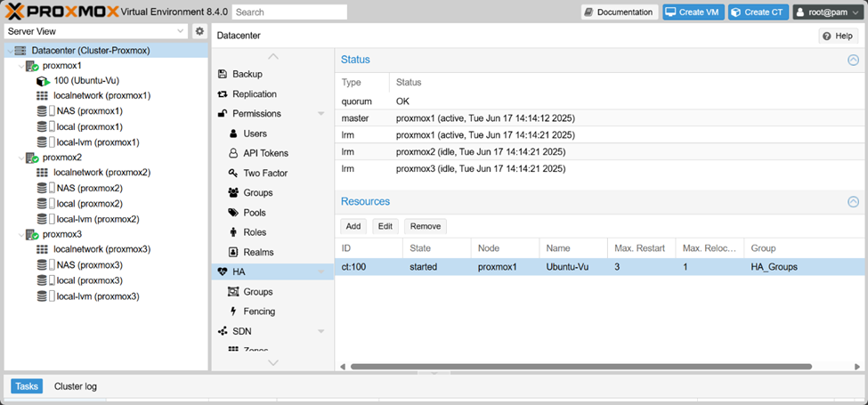Screen dimensions: 868x405
Task: Open the root@pam user menu
Action: click(x=827, y=12)
